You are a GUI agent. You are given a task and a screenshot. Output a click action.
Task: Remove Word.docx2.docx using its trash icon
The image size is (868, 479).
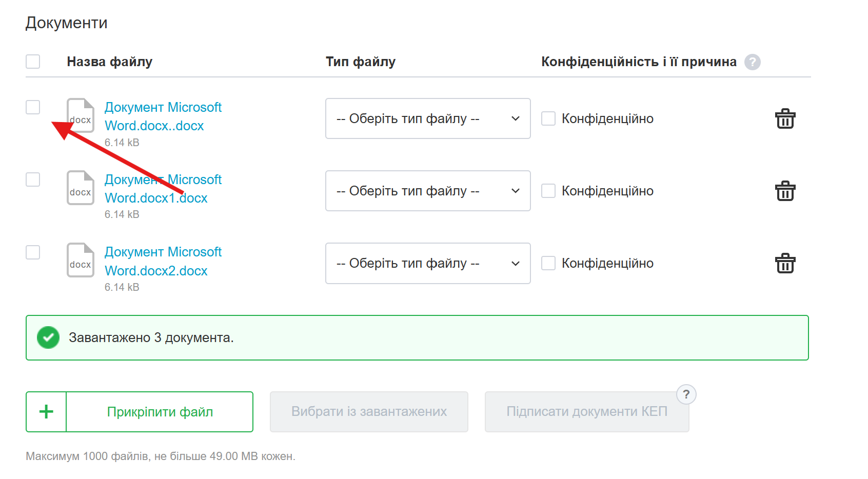[x=785, y=264]
